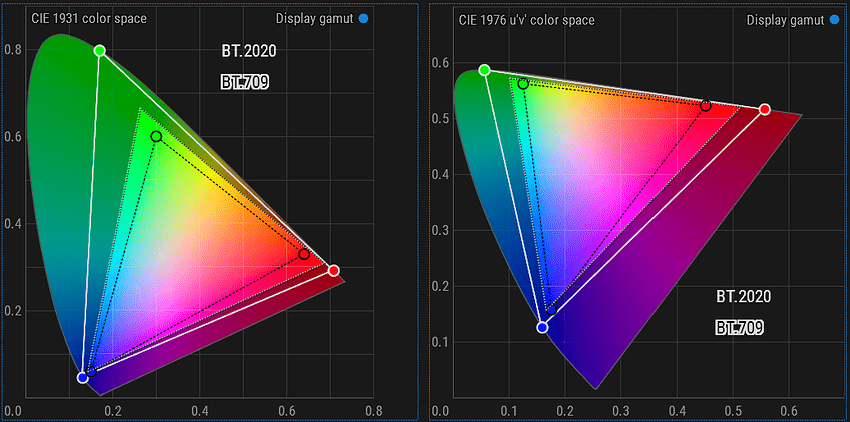Click the green display primary marker in CIE 1931 chart

[99, 50]
